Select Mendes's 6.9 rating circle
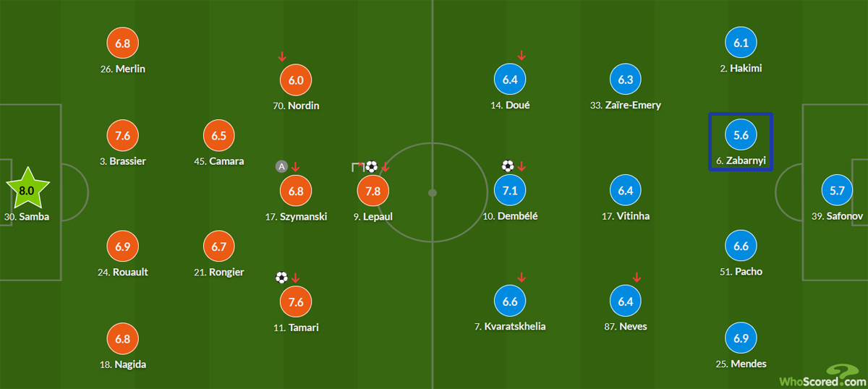The width and height of the screenshot is (868, 389). click(741, 338)
